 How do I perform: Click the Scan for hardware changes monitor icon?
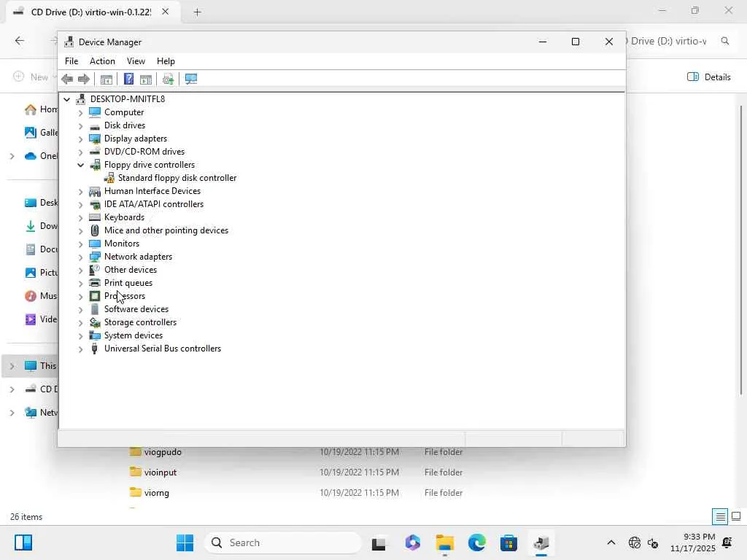pyautogui.click(x=191, y=79)
